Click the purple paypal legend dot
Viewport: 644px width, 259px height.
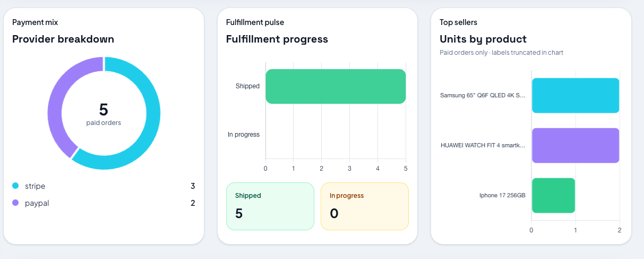click(x=15, y=203)
